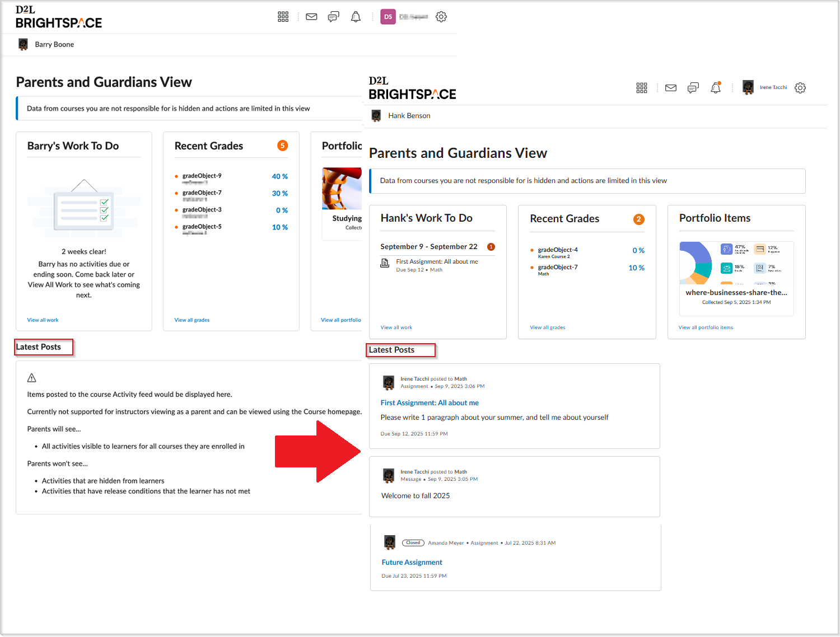
Task: Click View all grades in the Recent Grades card
Action: click(547, 327)
